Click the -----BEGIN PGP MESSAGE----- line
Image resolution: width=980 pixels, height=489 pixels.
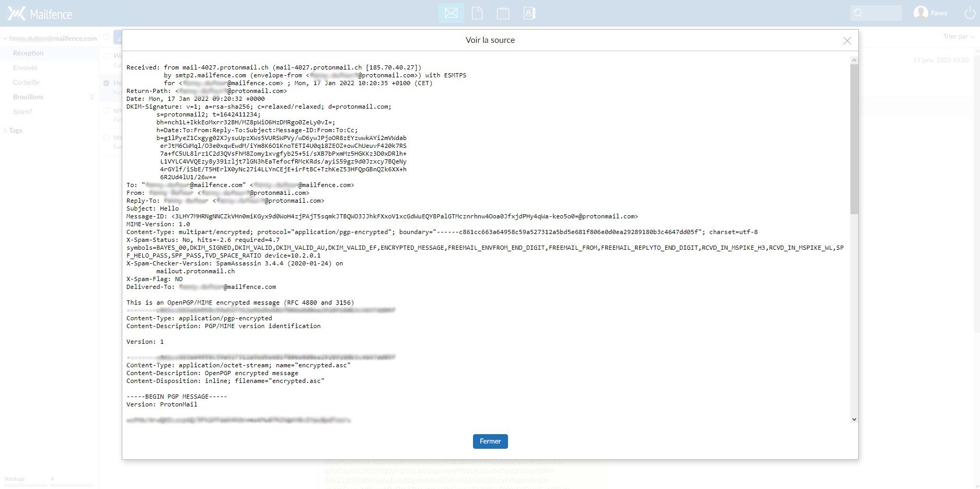[x=177, y=397]
